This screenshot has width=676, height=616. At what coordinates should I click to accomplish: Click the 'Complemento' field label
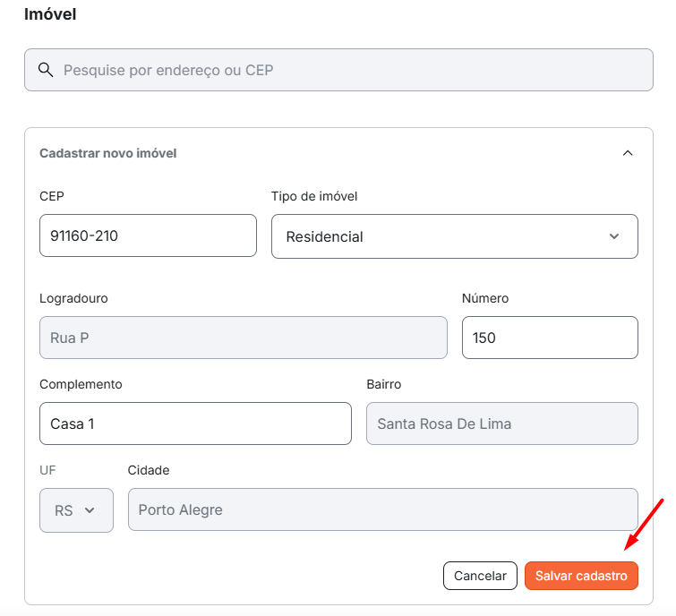(81, 384)
